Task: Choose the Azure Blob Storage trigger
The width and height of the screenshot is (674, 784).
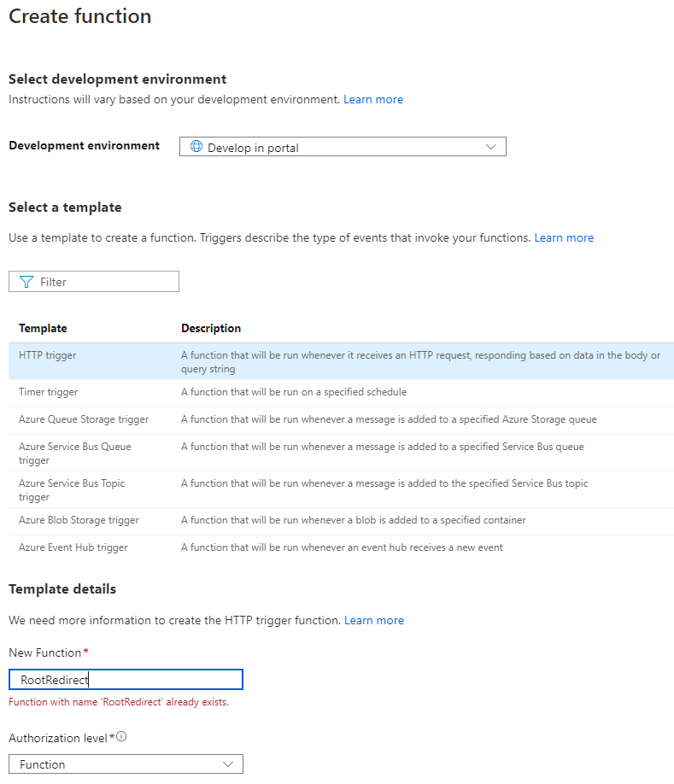Action: click(x=79, y=520)
